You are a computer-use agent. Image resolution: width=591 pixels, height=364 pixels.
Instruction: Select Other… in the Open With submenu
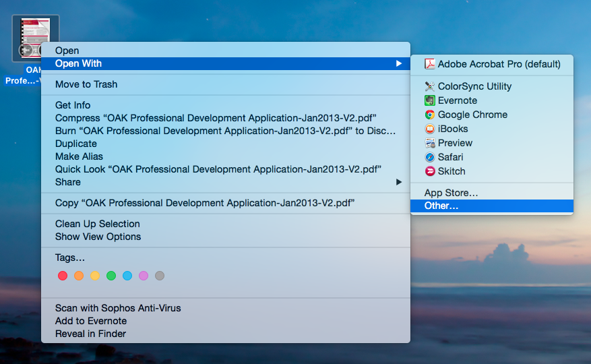(492, 206)
